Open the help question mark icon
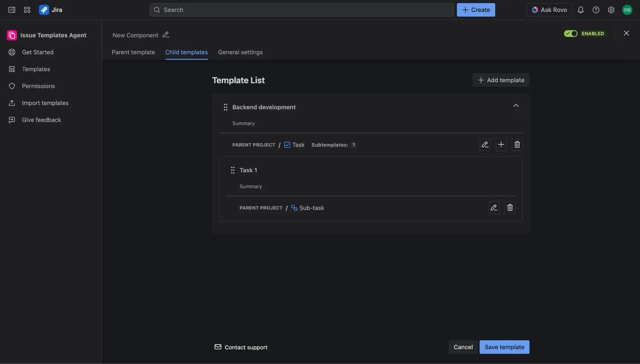 [x=596, y=10]
